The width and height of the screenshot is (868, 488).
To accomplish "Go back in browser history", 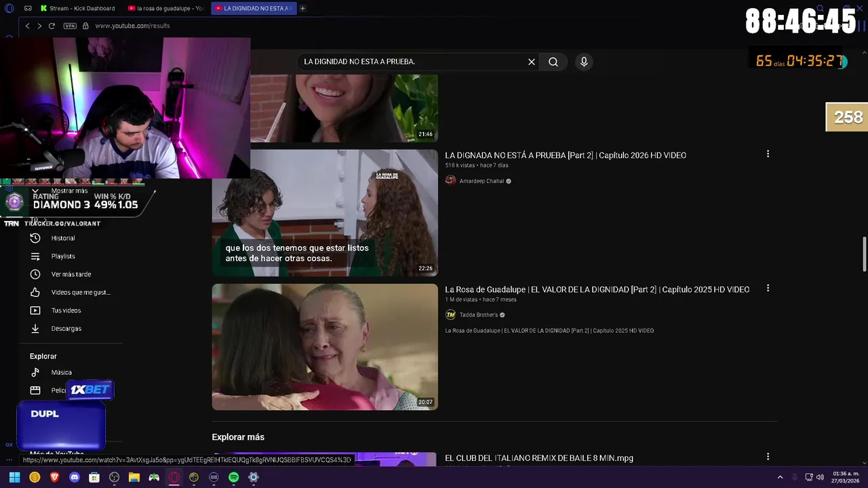I will 27,26.
